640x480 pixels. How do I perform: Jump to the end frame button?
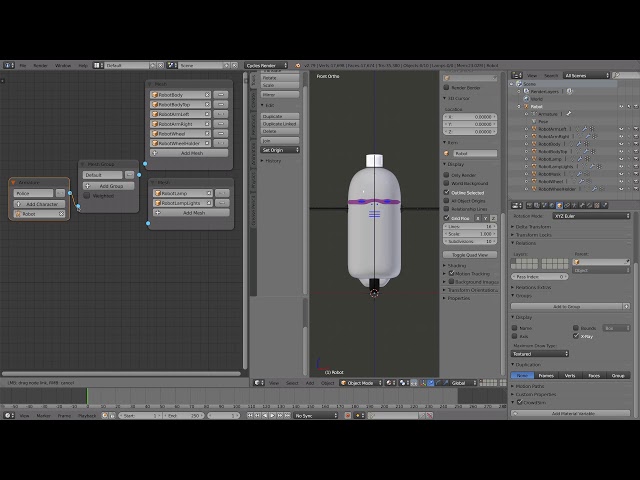[287, 416]
